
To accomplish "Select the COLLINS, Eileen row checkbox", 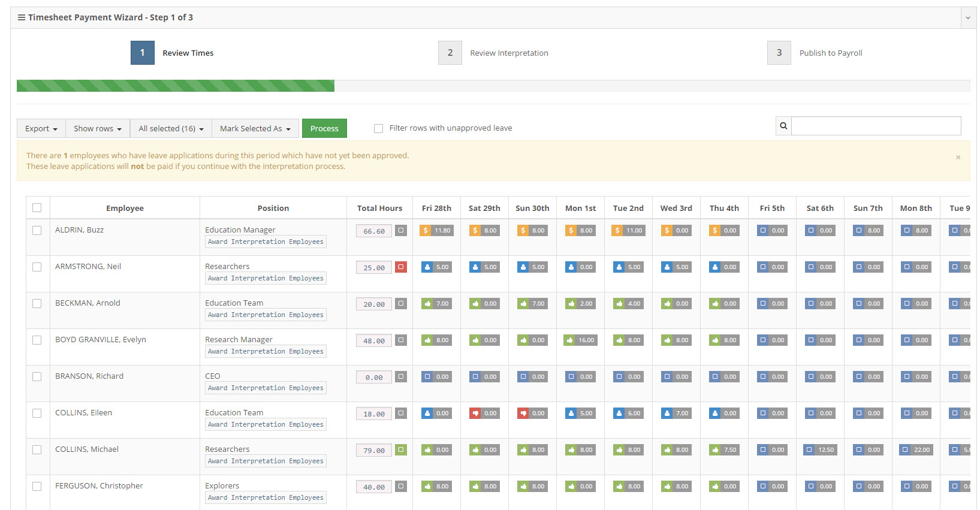I will point(37,413).
